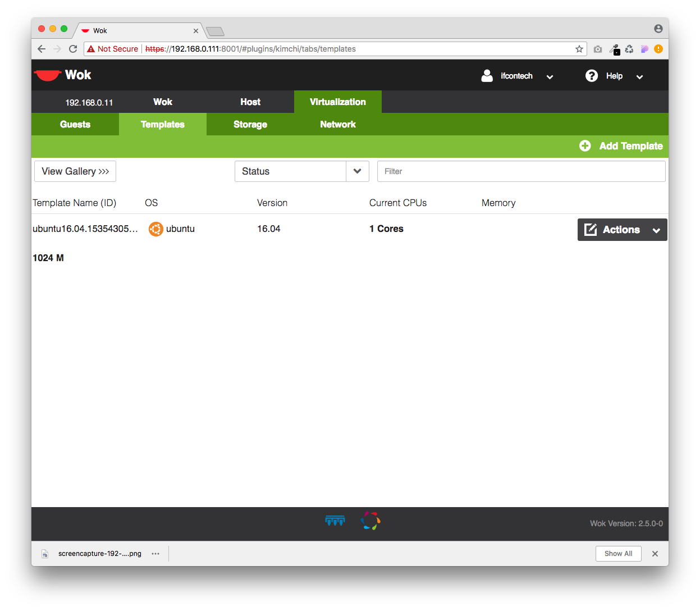Click the colorful circular footer logo
700x611 pixels.
(370, 521)
